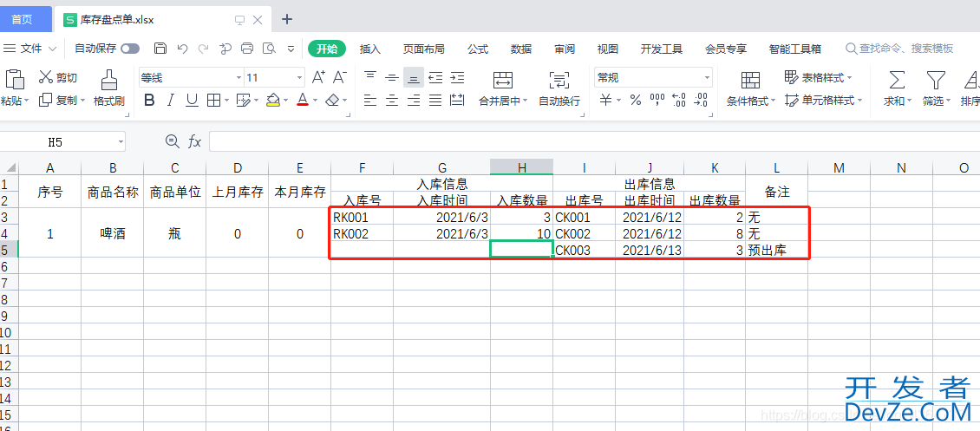Click the Bold formatting icon
980x431 pixels.
tap(149, 101)
